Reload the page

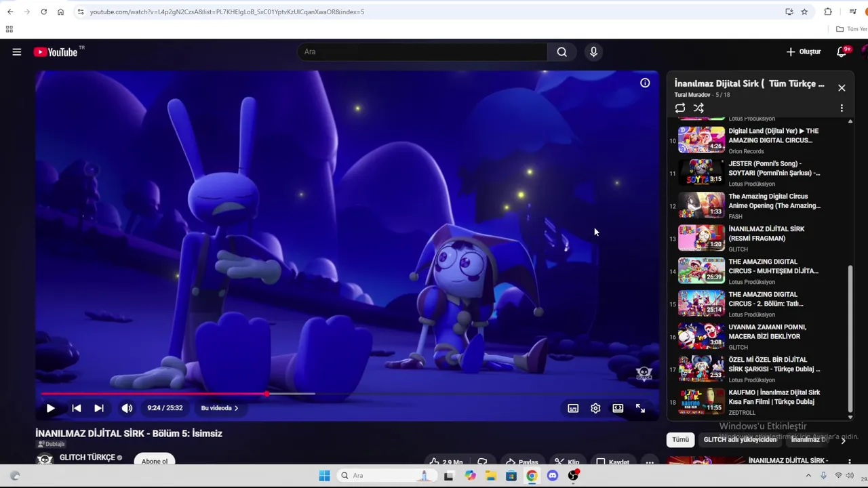(43, 12)
